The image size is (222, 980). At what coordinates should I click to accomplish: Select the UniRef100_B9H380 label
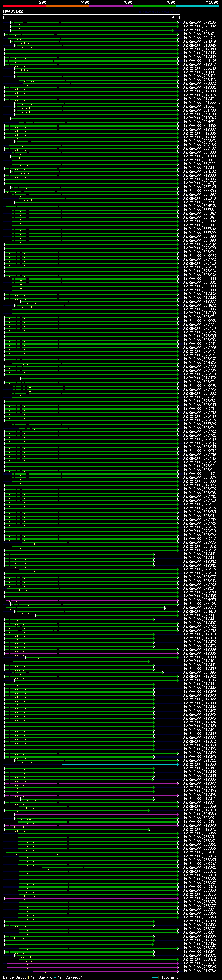199,814
